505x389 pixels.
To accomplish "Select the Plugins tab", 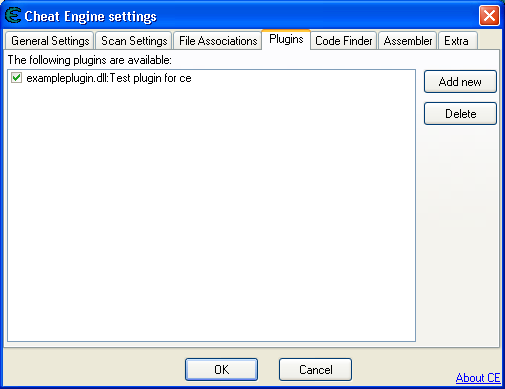I will point(286,39).
